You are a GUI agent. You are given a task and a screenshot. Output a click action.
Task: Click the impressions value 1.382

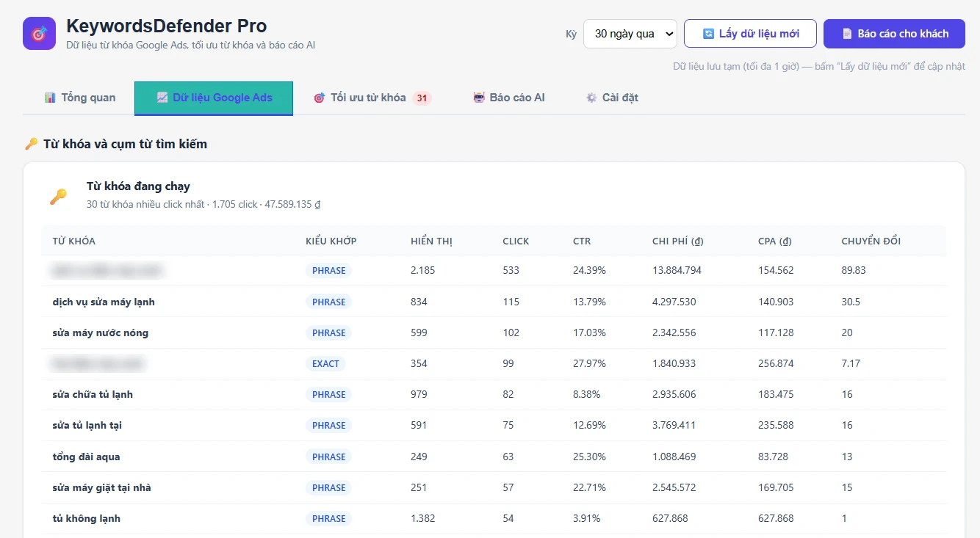click(x=423, y=518)
